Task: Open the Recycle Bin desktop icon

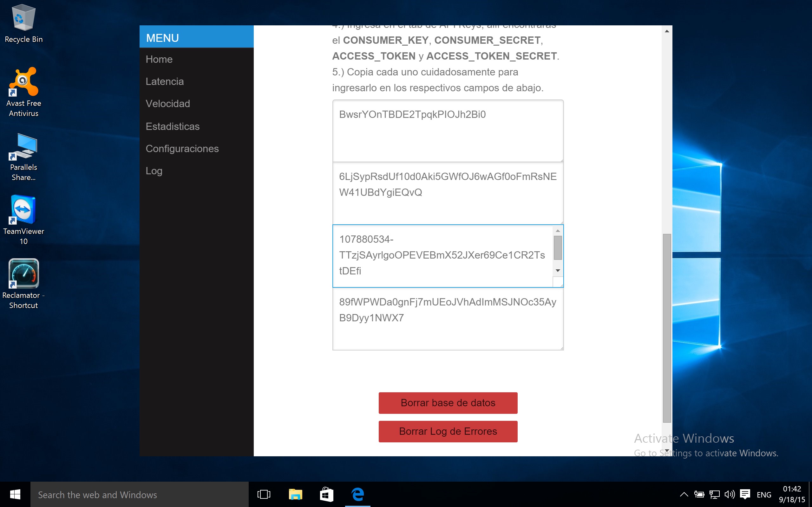Action: tap(23, 23)
